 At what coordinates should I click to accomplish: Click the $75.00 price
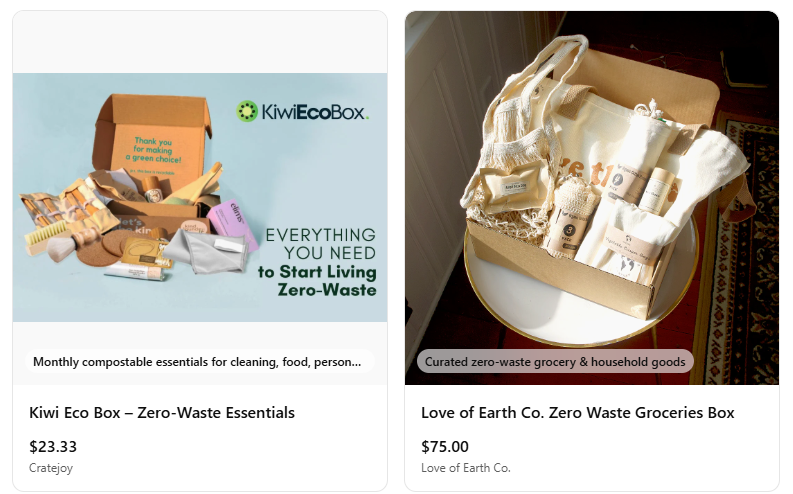pyautogui.click(x=445, y=446)
